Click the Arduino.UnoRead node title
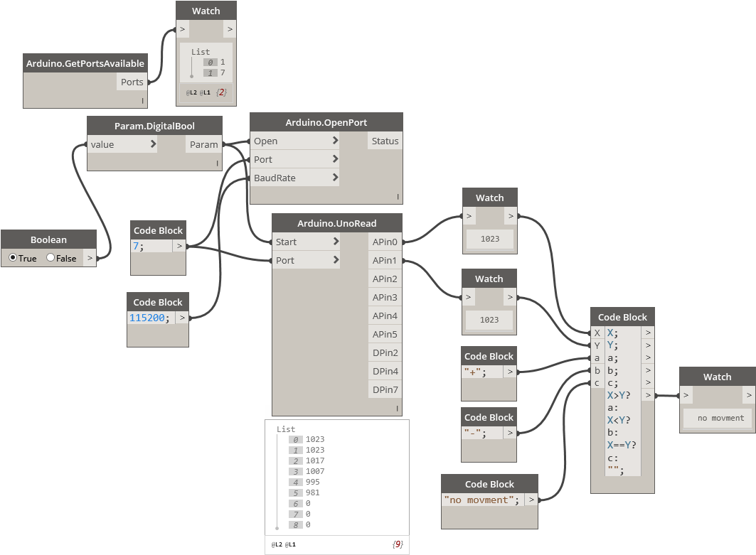 click(336, 223)
